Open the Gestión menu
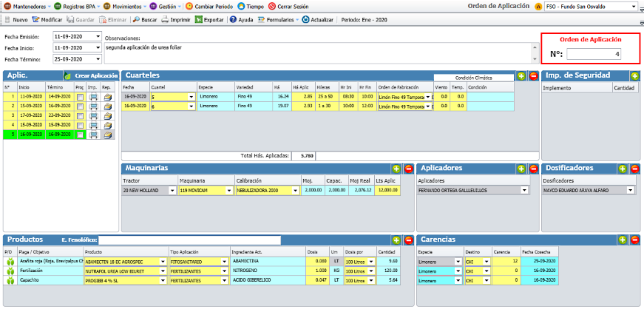The width and height of the screenshot is (644, 309). click(x=166, y=7)
